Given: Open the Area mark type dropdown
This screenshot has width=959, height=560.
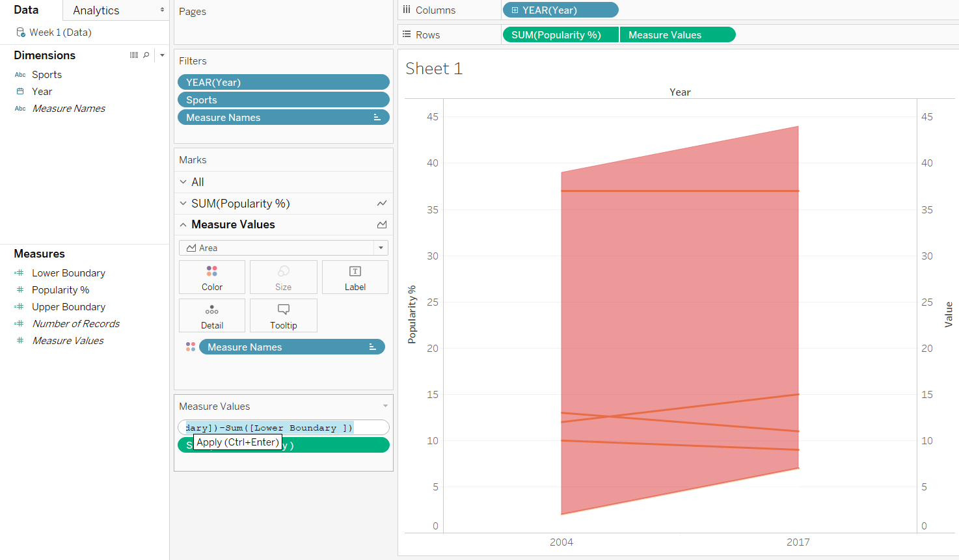Looking at the screenshot, I should 381,248.
